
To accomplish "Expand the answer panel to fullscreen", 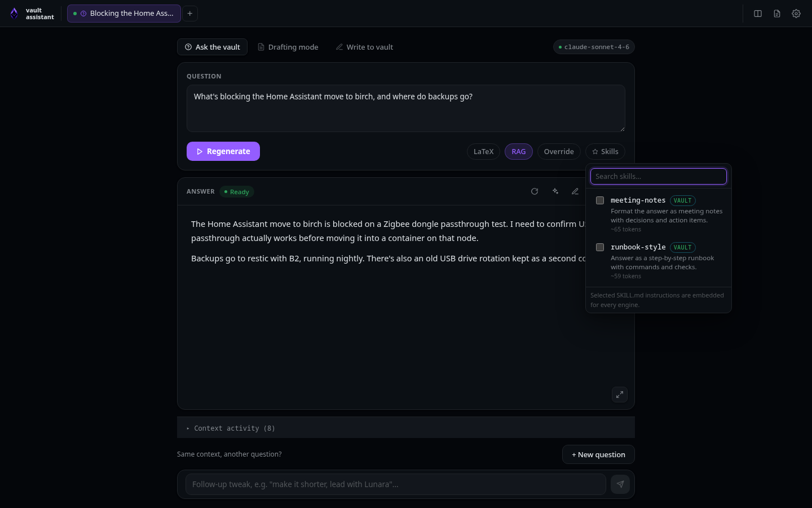I will (620, 395).
